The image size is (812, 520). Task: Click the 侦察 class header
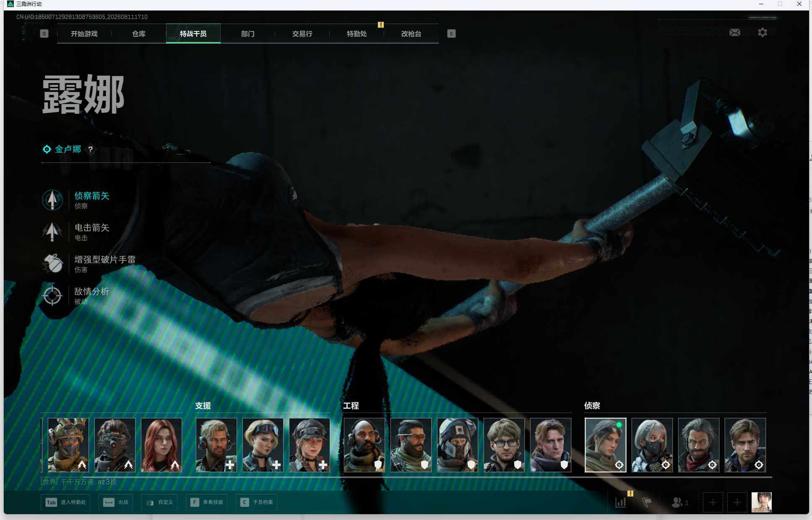click(x=592, y=406)
